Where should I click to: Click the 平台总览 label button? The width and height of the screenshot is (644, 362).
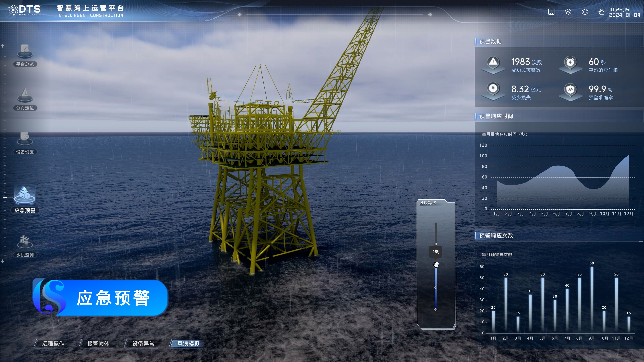[25, 64]
